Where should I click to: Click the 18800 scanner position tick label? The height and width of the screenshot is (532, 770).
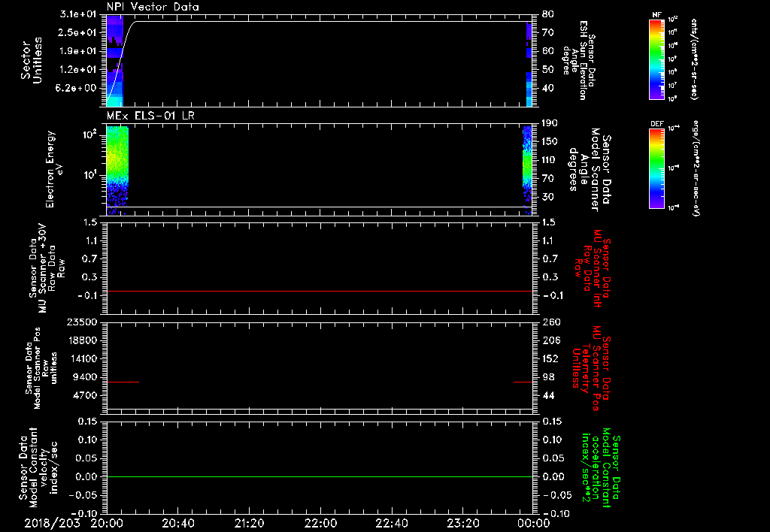(83, 340)
